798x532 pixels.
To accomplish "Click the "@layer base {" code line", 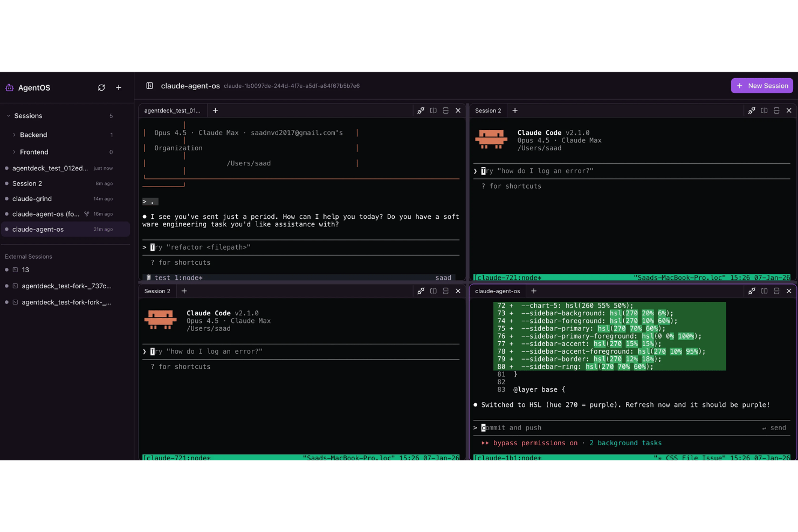I will pyautogui.click(x=539, y=390).
